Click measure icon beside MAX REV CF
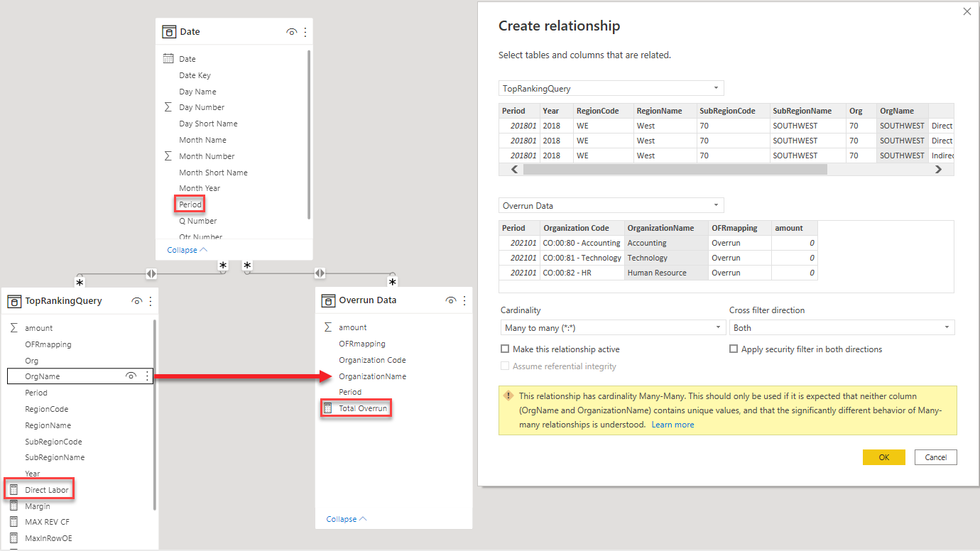This screenshot has height=551, width=980. [x=13, y=522]
